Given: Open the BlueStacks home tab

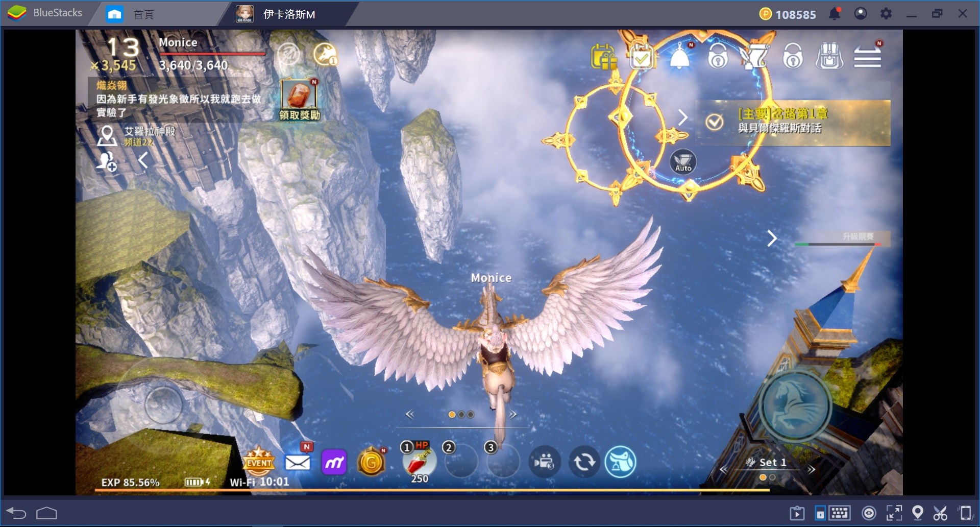Looking at the screenshot, I should pyautogui.click(x=130, y=14).
